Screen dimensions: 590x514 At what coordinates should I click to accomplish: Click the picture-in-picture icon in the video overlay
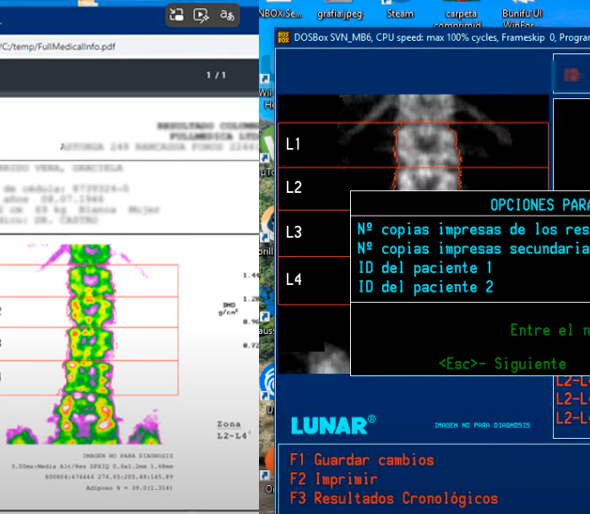tap(176, 15)
